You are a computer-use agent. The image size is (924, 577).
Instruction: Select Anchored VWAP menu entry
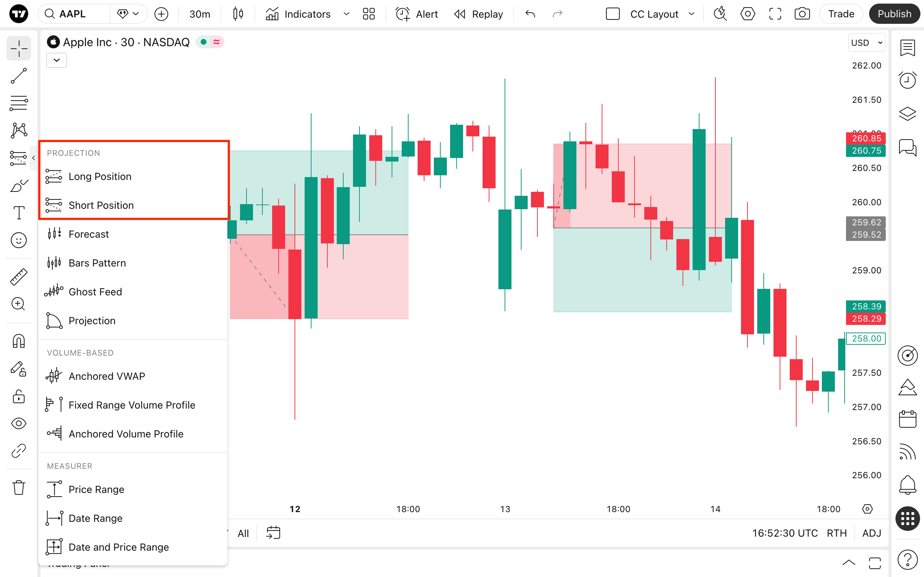click(x=106, y=376)
